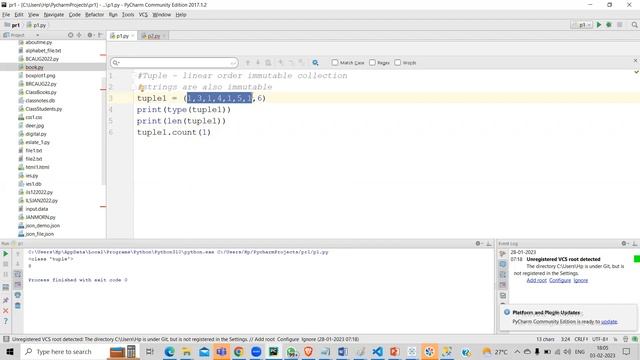Rerun program in the Run panel

click(x=6, y=254)
